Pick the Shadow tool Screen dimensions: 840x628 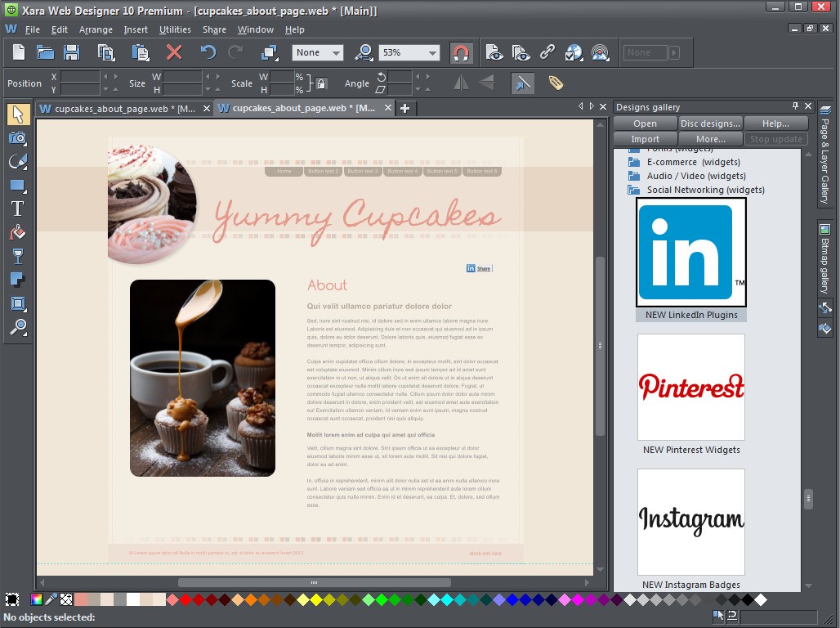click(18, 280)
